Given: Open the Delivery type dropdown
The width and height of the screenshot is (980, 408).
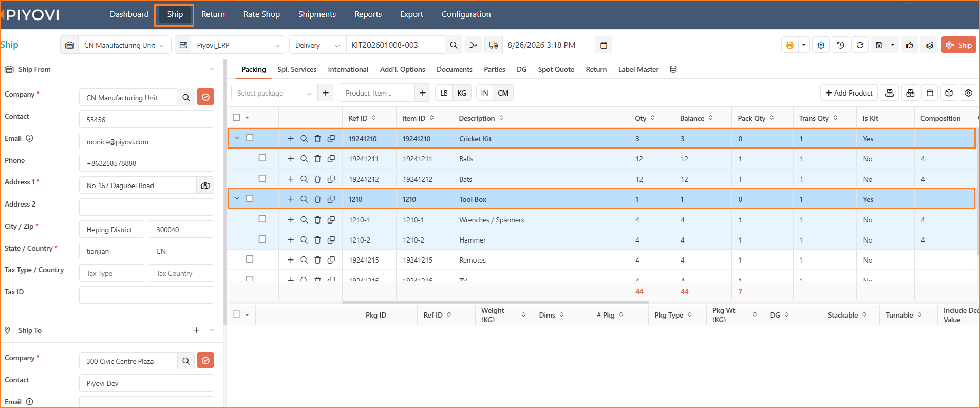Looking at the screenshot, I should (318, 45).
